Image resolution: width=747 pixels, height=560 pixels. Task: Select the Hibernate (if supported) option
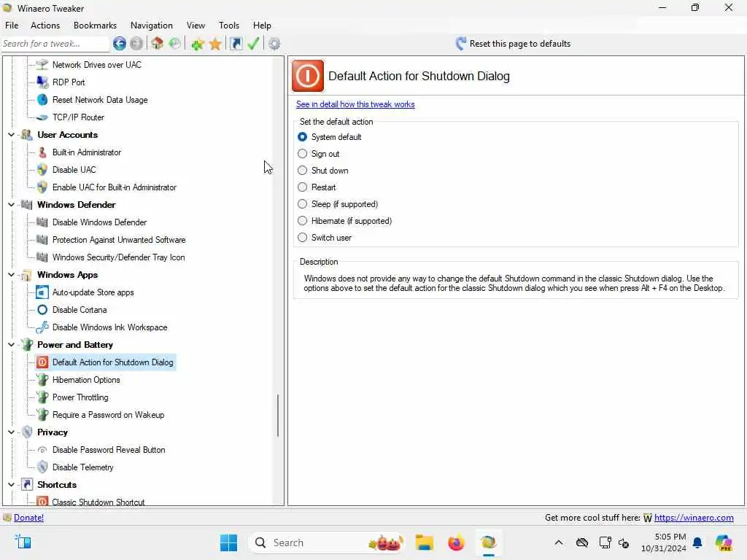pyautogui.click(x=303, y=221)
